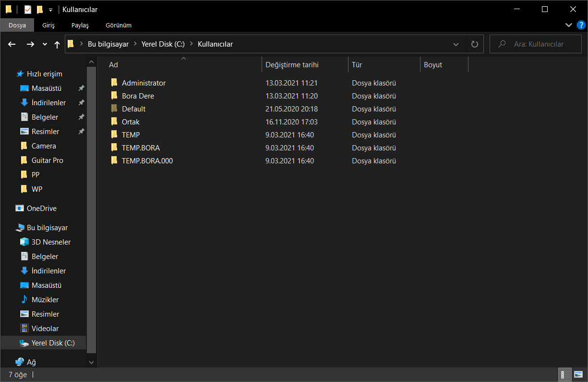Open the Help question mark icon
The image size is (588, 382).
click(x=581, y=25)
